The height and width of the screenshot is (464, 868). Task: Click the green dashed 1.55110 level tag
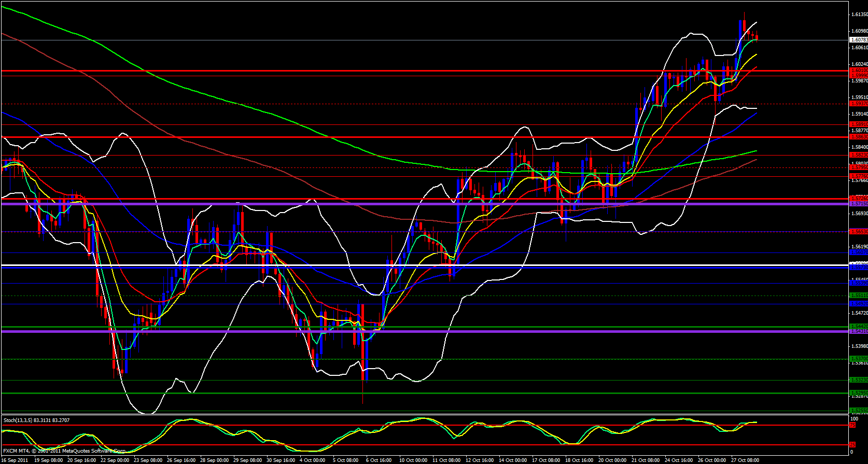(x=858, y=295)
